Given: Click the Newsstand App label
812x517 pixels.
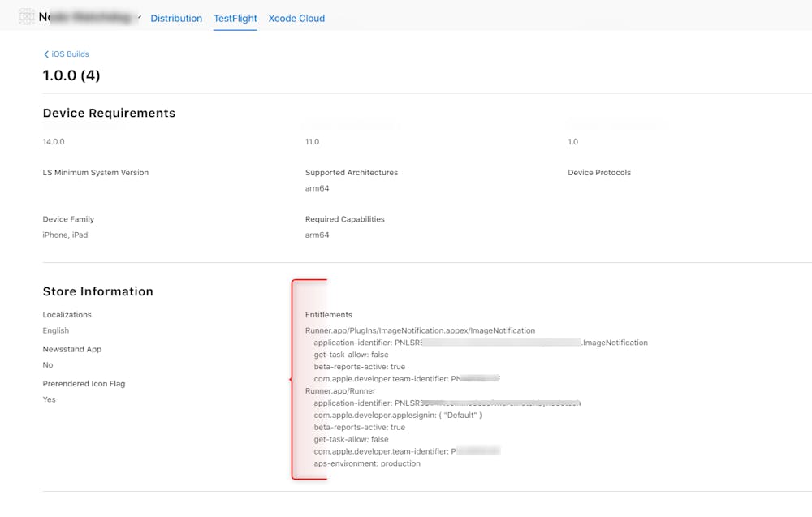Looking at the screenshot, I should pyautogui.click(x=72, y=349).
